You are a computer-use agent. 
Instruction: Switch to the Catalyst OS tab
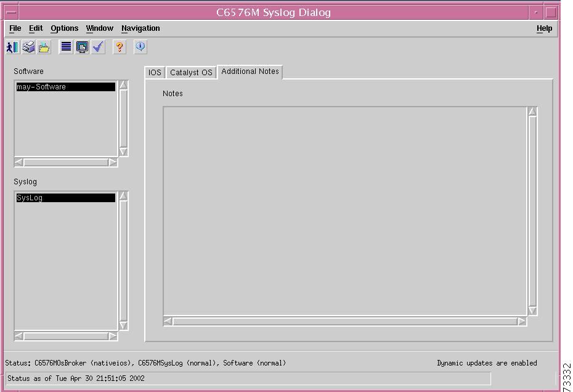(191, 72)
